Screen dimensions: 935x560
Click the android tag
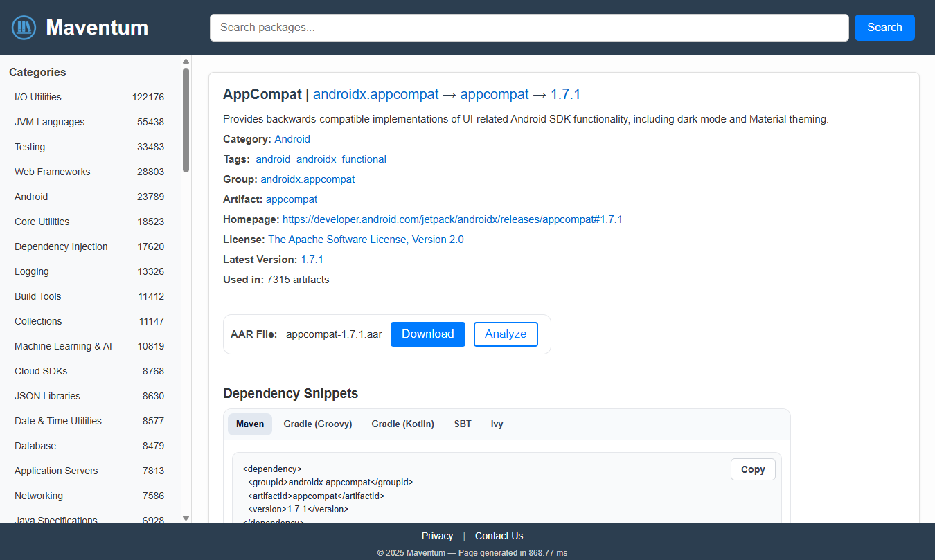(x=273, y=159)
